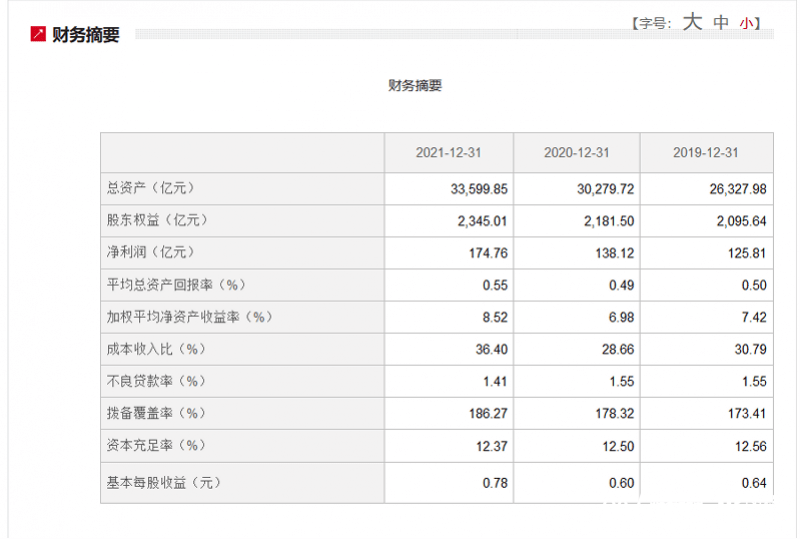
Task: Click the 174.76 net profit value
Action: click(x=488, y=253)
